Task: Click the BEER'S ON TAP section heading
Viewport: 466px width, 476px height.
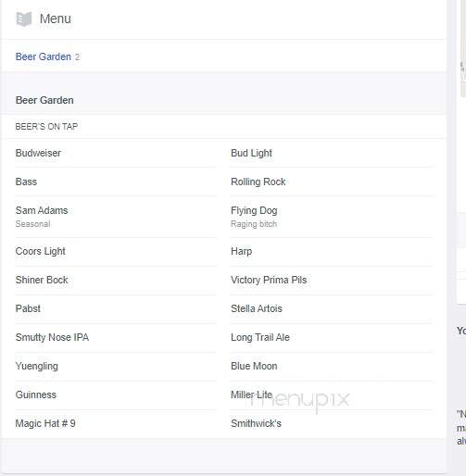Action: 46,127
